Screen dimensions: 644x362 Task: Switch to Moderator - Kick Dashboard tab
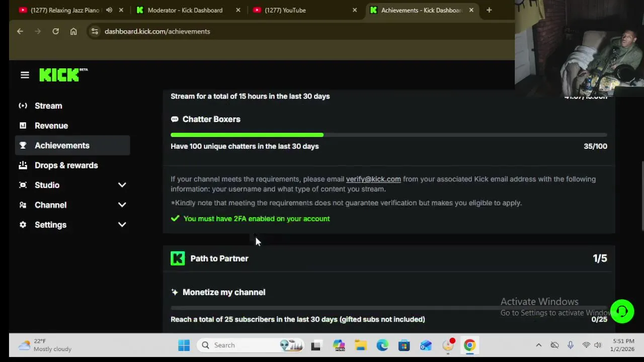(x=185, y=10)
